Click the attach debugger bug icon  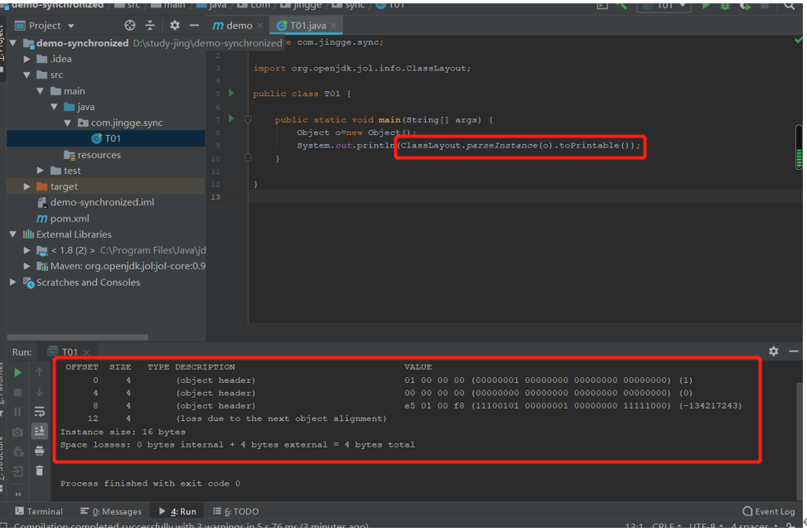(x=17, y=452)
